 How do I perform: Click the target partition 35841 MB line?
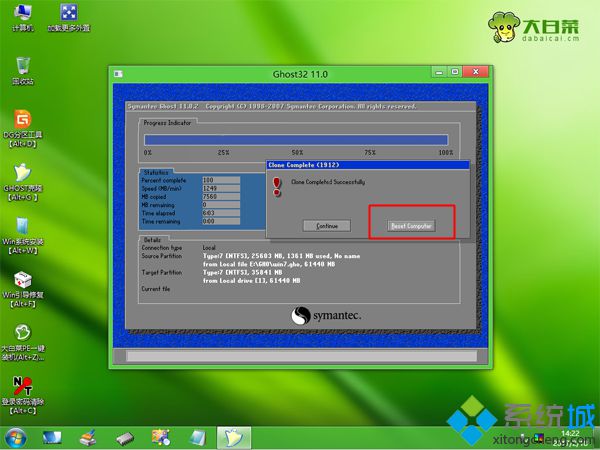[242, 272]
